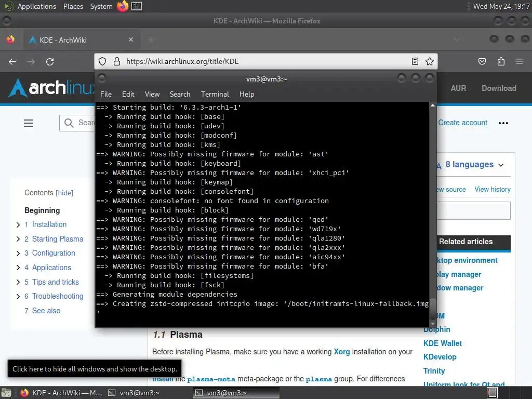Screen dimensions: 532x399
Task: Open the KDE Wallet related article
Action: coord(443,343)
